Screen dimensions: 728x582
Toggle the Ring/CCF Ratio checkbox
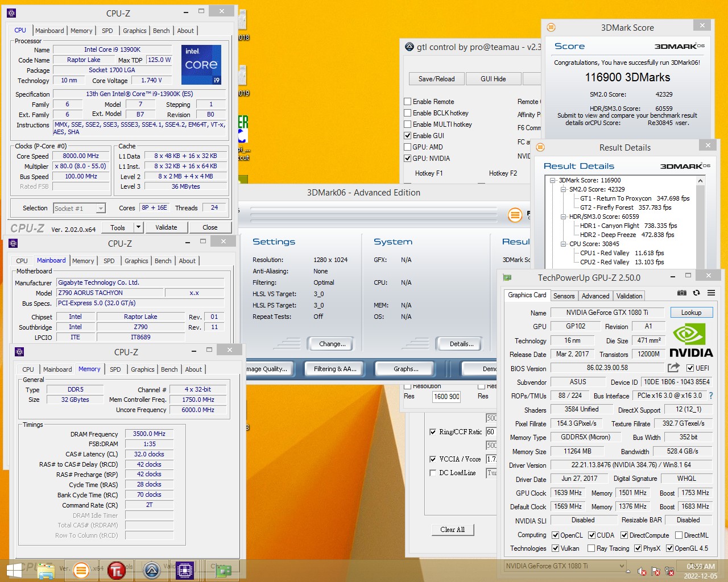coord(433,432)
